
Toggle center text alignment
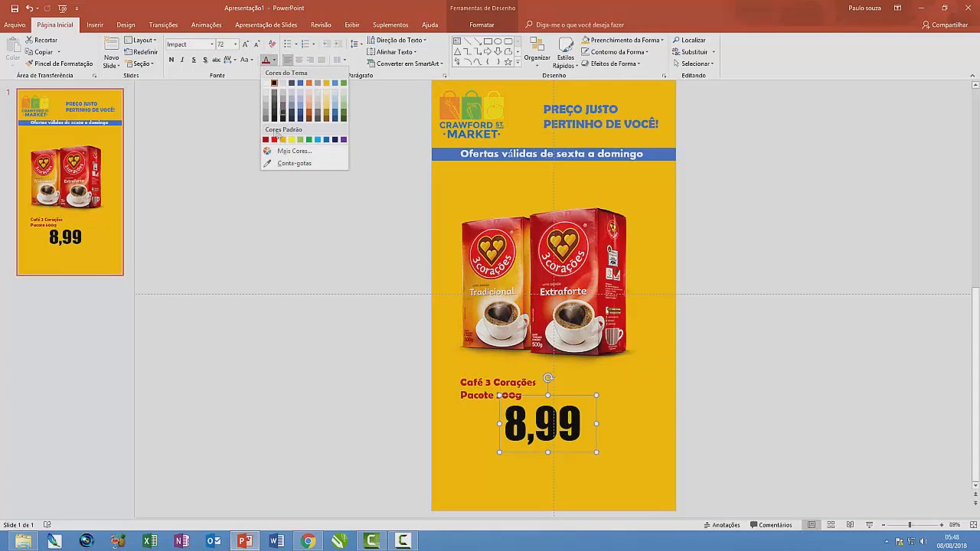coord(299,60)
